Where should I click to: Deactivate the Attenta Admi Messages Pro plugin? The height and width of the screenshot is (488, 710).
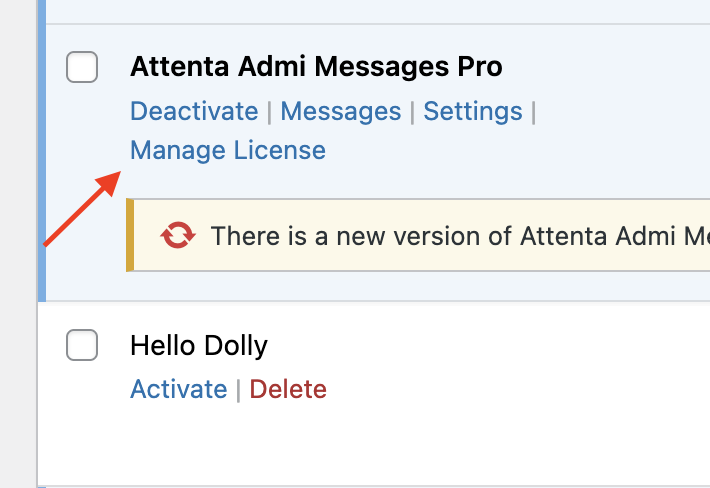coord(194,111)
